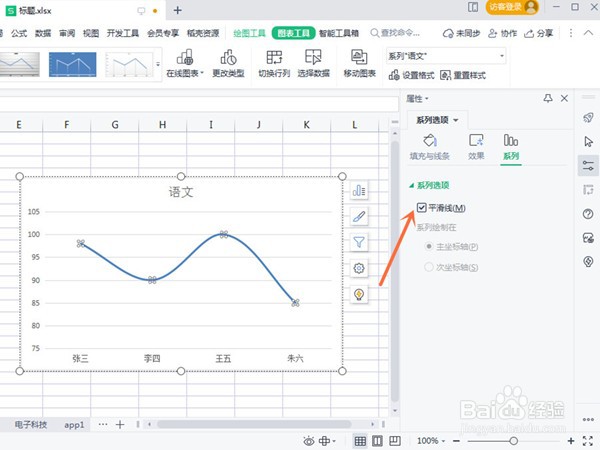
Task: Open a new tab with the plus button
Action: click(x=178, y=10)
